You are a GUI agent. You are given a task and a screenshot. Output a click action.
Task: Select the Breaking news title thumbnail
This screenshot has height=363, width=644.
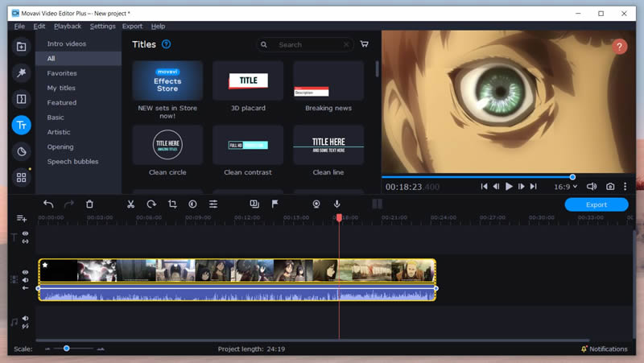pos(328,80)
